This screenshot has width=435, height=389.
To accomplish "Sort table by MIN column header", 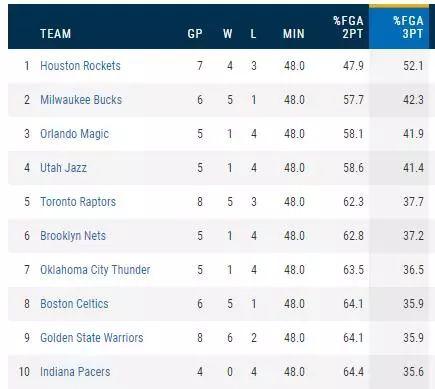I will click(294, 34).
